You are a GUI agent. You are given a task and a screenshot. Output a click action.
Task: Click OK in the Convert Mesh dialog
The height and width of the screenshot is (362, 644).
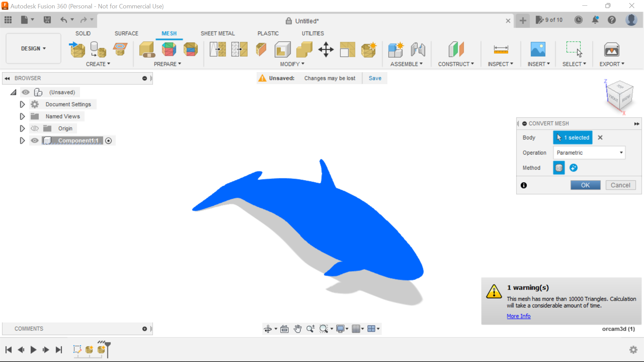pyautogui.click(x=585, y=185)
